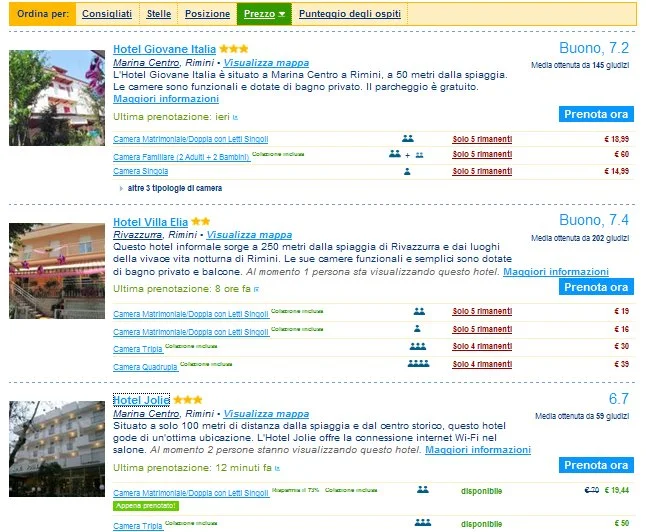Click single-person icon for Camera Singola
The height and width of the screenshot is (532, 646).
407,171
